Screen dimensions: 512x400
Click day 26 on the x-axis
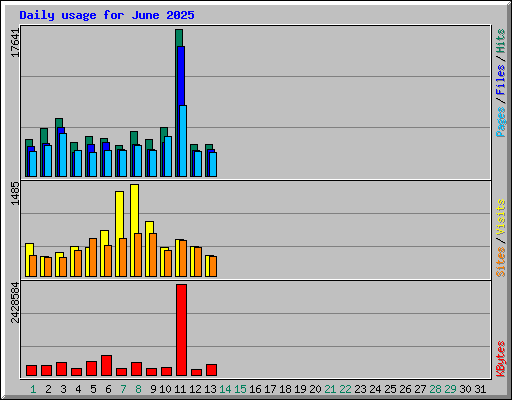tap(405, 389)
